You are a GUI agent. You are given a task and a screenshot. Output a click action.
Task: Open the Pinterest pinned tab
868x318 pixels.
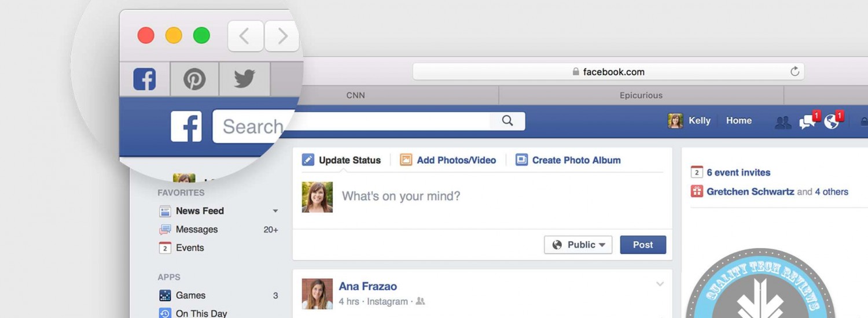point(194,79)
